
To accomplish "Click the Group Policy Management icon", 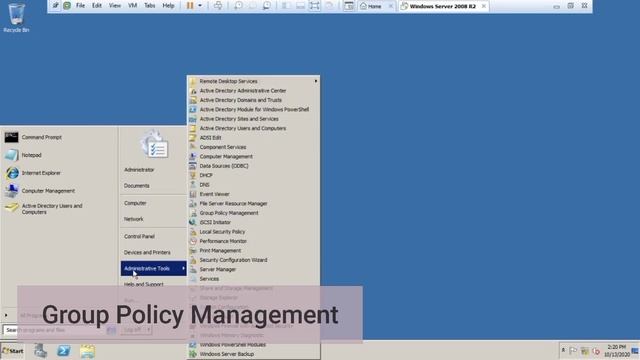I will click(193, 213).
